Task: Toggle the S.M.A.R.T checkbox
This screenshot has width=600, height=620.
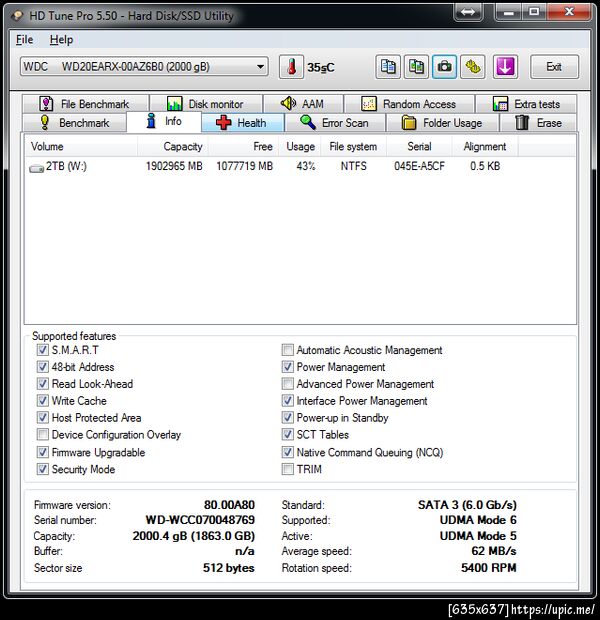Action: pos(42,350)
